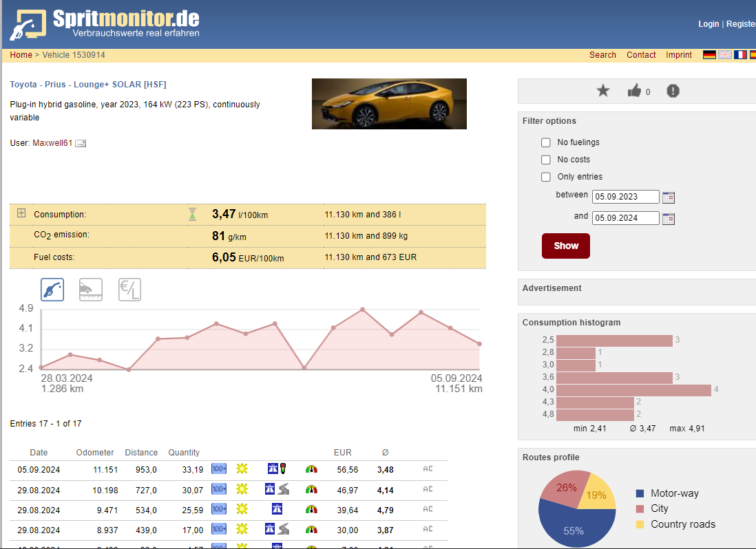This screenshot has width=756, height=549.
Task: Click driving style gauge in 05.09.2024 row
Action: pyautogui.click(x=311, y=469)
